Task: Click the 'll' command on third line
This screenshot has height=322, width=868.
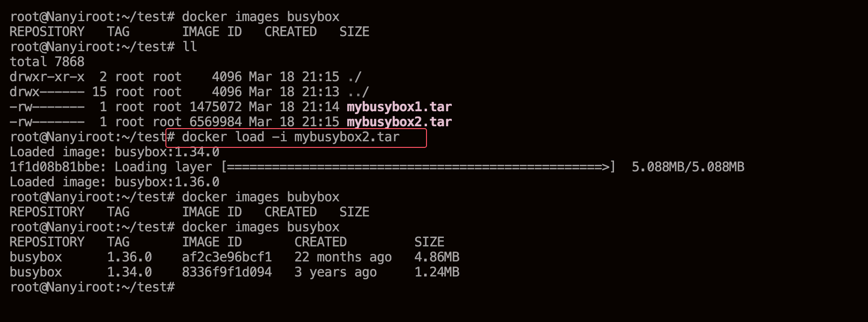Action: click(x=189, y=47)
